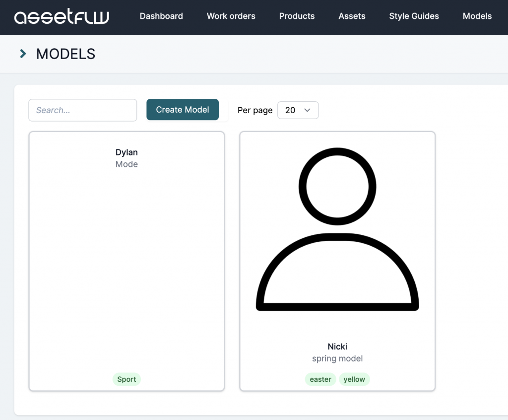Click the yellow tag on Nicki

coord(354,379)
